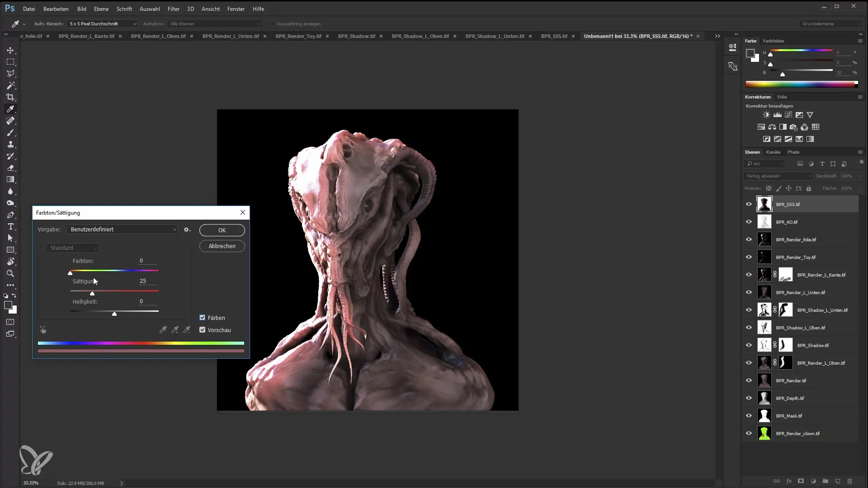Screen dimensions: 868x488
Task: Click the create new group folder icon
Action: pos(826,481)
